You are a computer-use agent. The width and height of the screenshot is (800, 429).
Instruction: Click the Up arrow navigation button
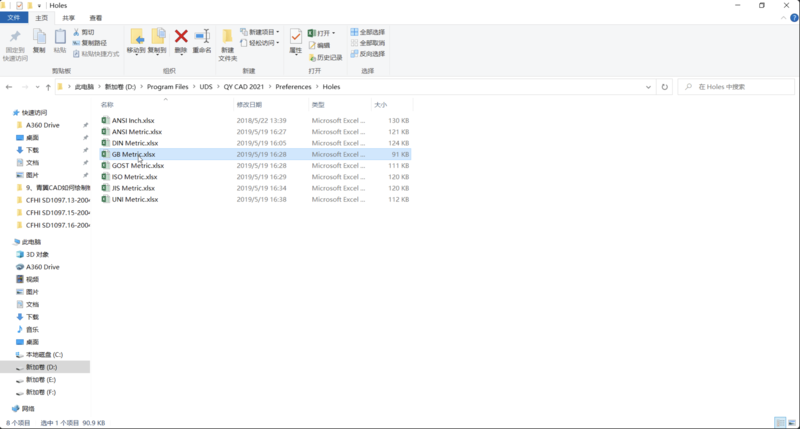tap(48, 87)
